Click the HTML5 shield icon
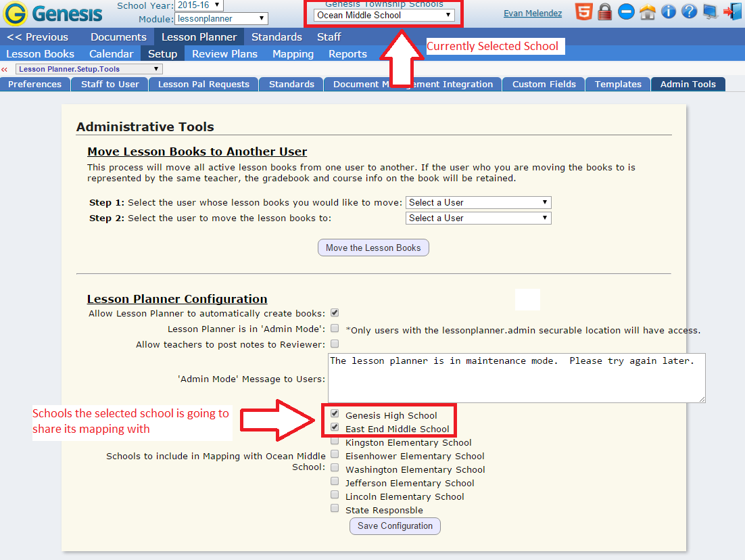The width and height of the screenshot is (745, 560). coord(583,11)
